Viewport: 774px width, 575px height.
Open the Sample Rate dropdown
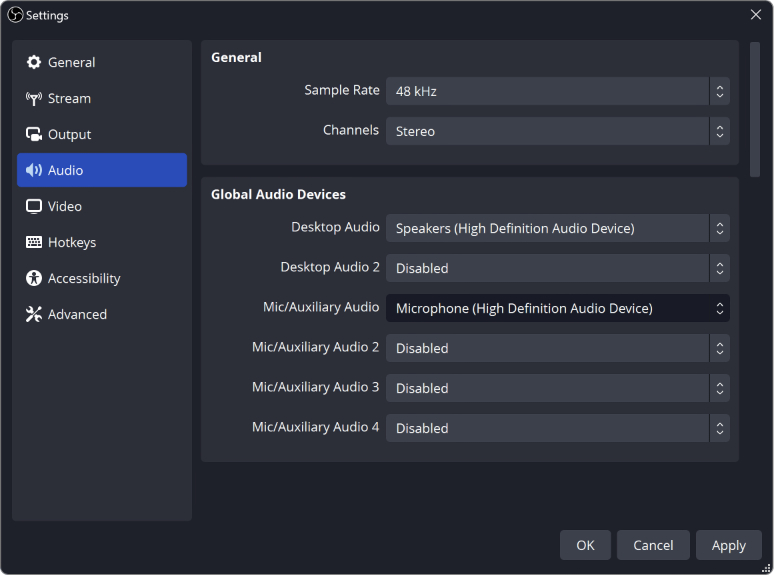pos(558,91)
